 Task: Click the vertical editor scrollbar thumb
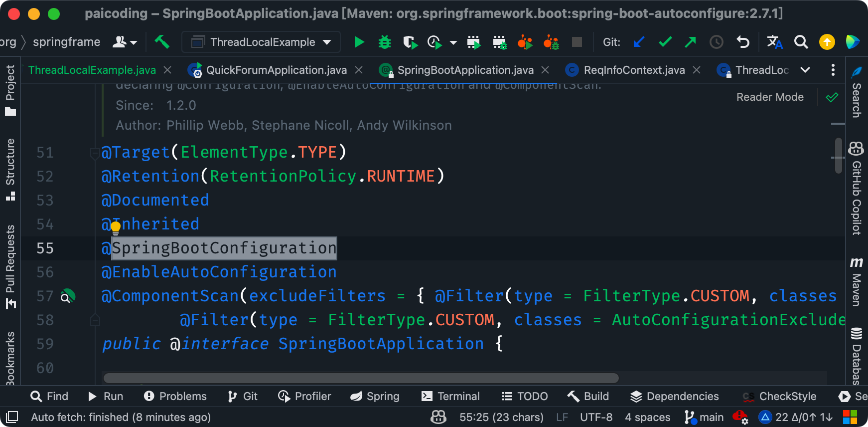tap(839, 156)
